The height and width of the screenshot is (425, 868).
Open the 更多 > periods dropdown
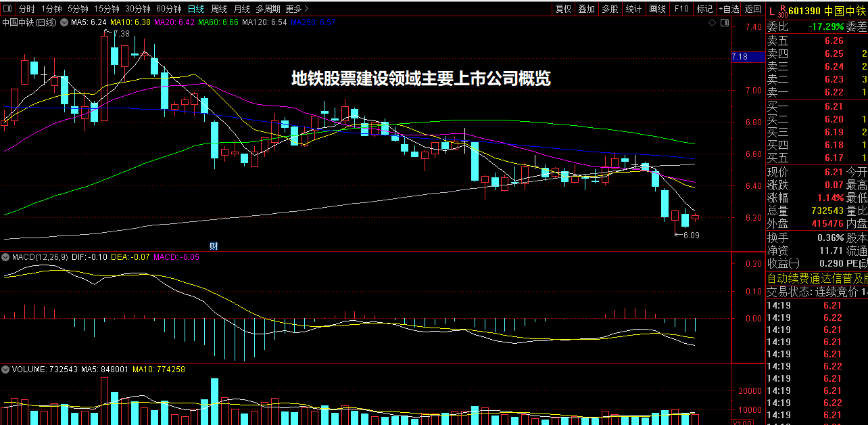297,9
